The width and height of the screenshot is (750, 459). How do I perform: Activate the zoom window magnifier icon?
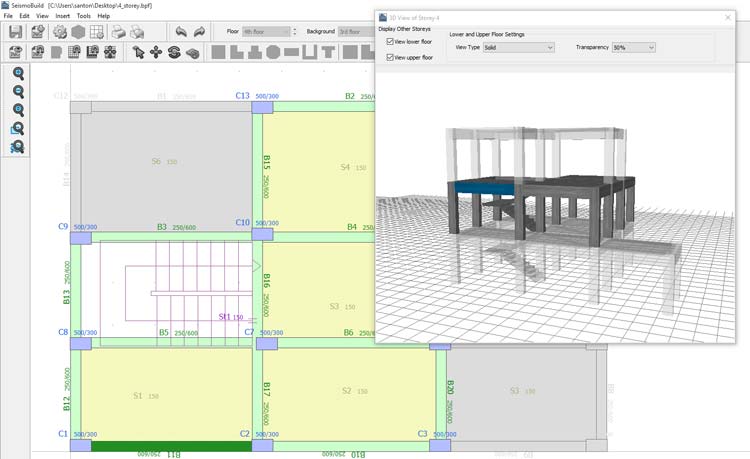tap(17, 128)
